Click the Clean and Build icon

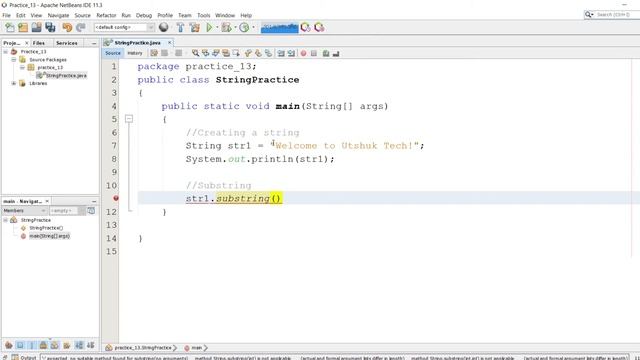[195, 27]
